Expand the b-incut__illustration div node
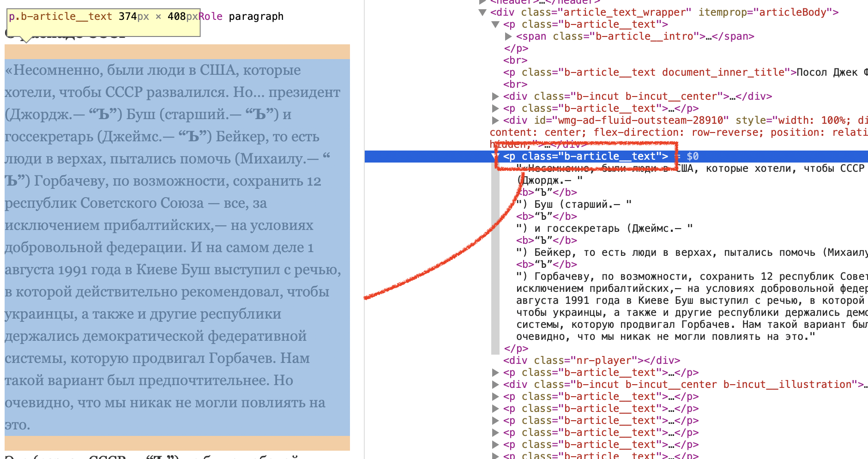 click(495, 384)
